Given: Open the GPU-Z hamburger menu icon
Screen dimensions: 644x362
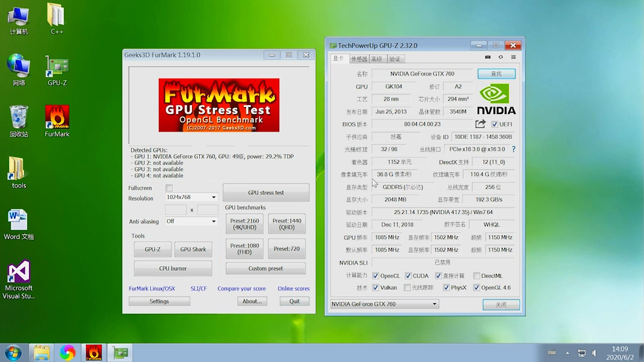Looking at the screenshot, I should 513,57.
